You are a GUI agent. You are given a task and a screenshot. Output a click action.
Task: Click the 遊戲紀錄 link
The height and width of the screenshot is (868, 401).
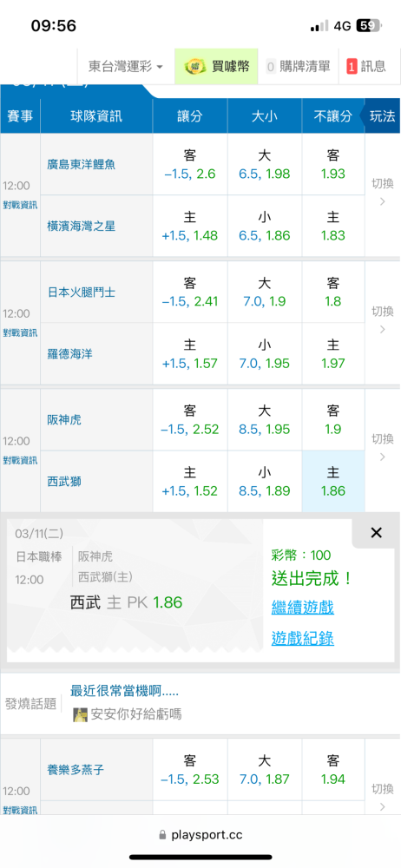point(302,638)
